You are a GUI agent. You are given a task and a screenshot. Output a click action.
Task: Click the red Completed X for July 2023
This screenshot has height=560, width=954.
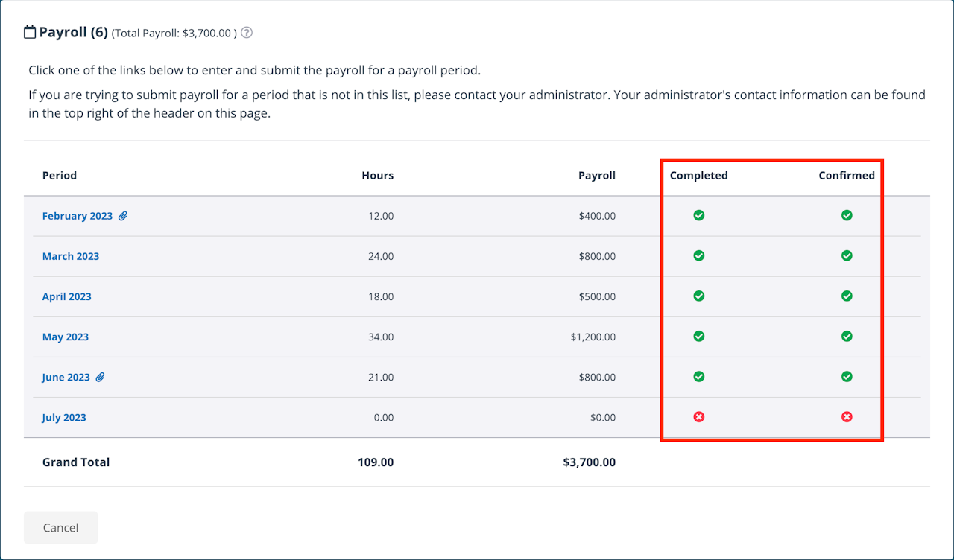[x=698, y=417]
